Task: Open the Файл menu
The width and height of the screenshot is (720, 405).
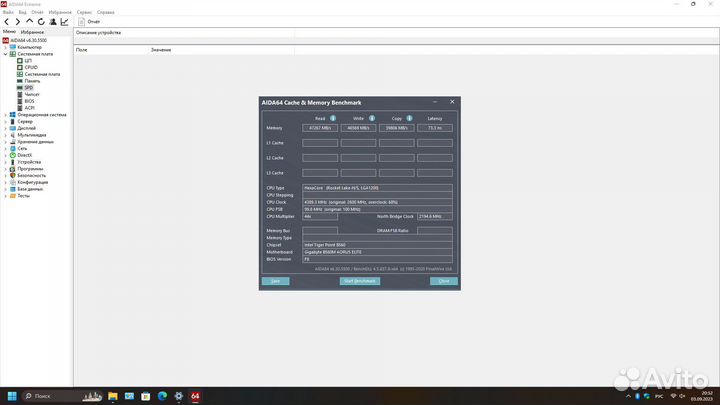Action: tap(8, 12)
